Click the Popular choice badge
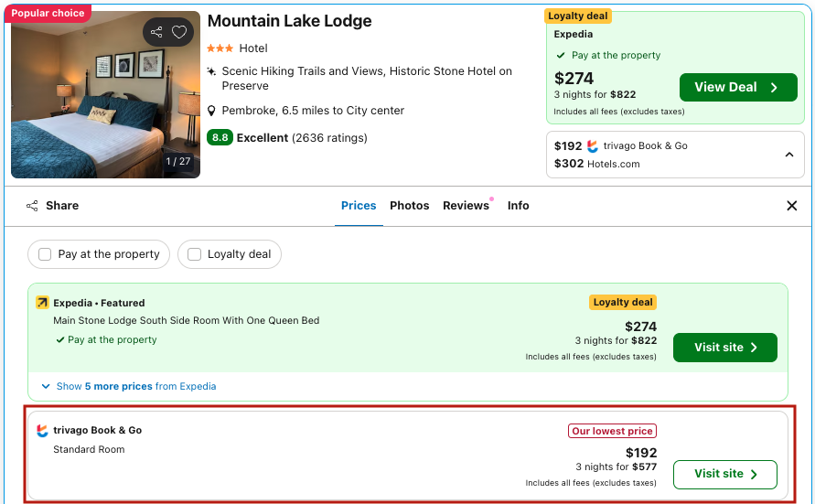Viewport: 815px width, 504px height. tap(48, 13)
